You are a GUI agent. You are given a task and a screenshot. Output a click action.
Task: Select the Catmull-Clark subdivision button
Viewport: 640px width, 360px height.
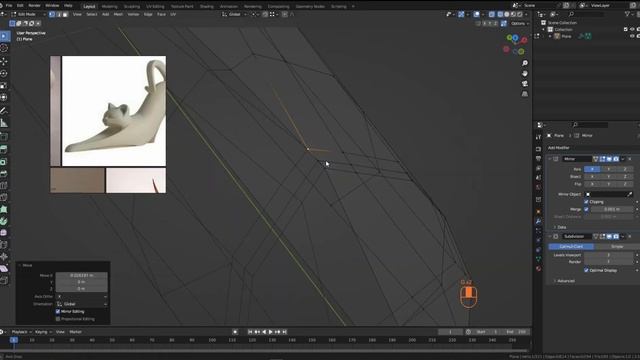[571, 247]
